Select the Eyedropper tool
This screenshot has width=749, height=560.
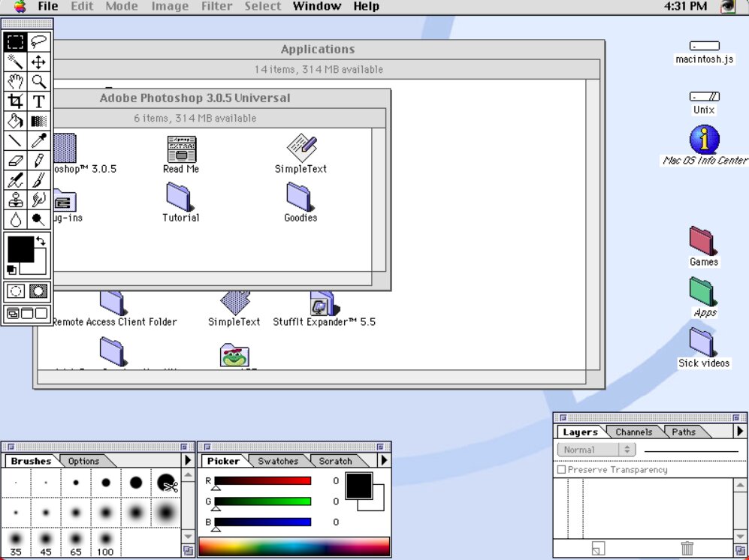[x=39, y=141]
